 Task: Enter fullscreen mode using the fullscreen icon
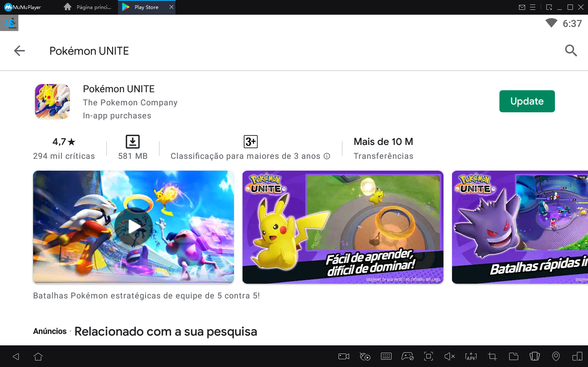[x=428, y=356]
